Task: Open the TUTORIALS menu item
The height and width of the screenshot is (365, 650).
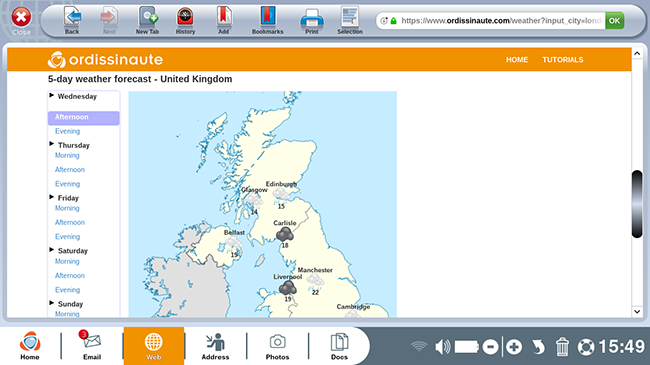Action: coord(563,60)
